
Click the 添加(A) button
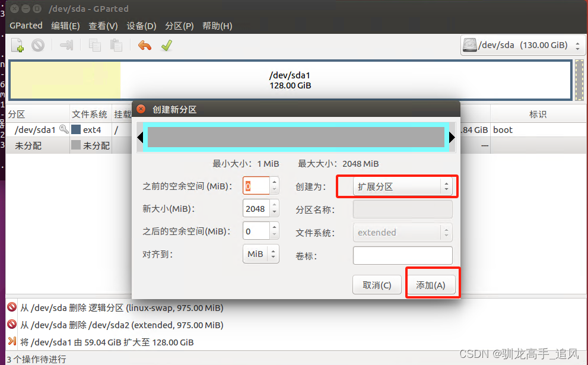[x=431, y=285]
